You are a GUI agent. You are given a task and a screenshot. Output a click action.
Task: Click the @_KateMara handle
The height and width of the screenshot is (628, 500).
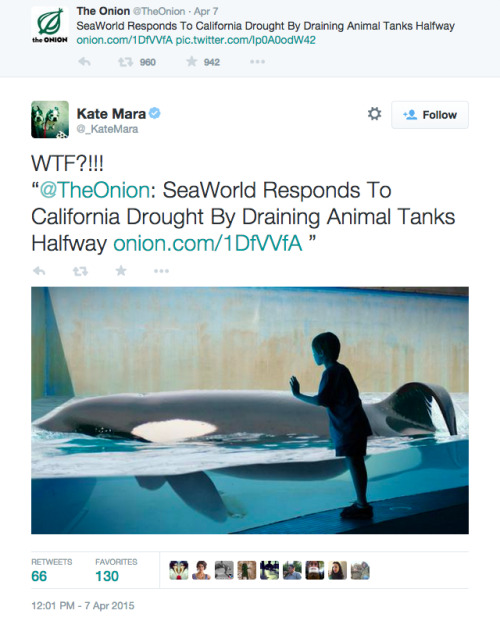tap(107, 129)
